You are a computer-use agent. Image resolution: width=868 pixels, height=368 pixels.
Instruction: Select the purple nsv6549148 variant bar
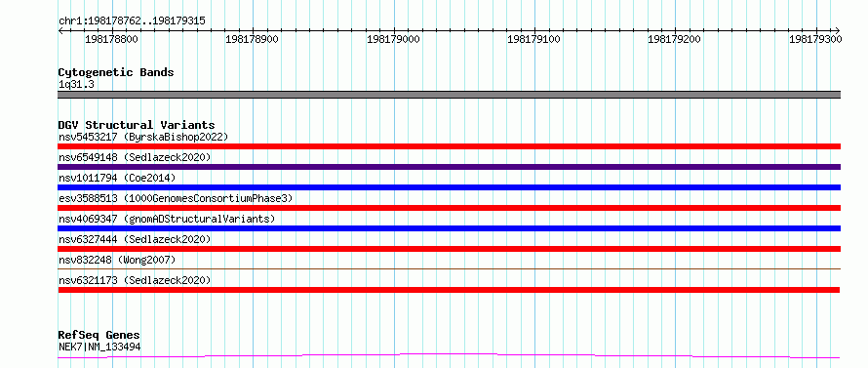[449, 167]
